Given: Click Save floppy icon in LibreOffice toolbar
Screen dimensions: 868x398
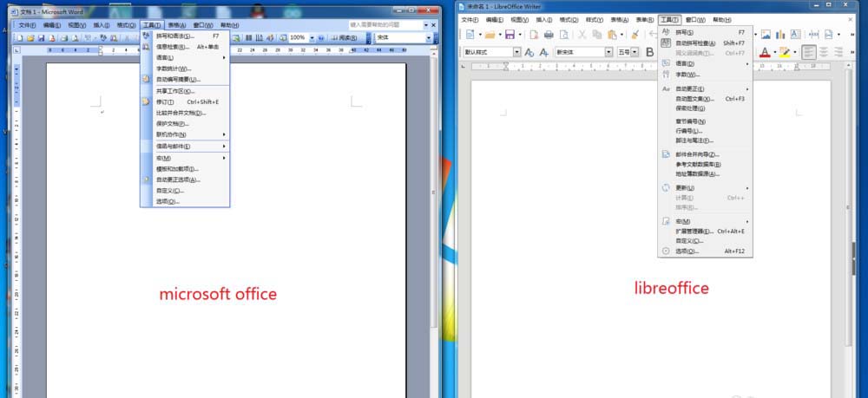Looking at the screenshot, I should [510, 35].
